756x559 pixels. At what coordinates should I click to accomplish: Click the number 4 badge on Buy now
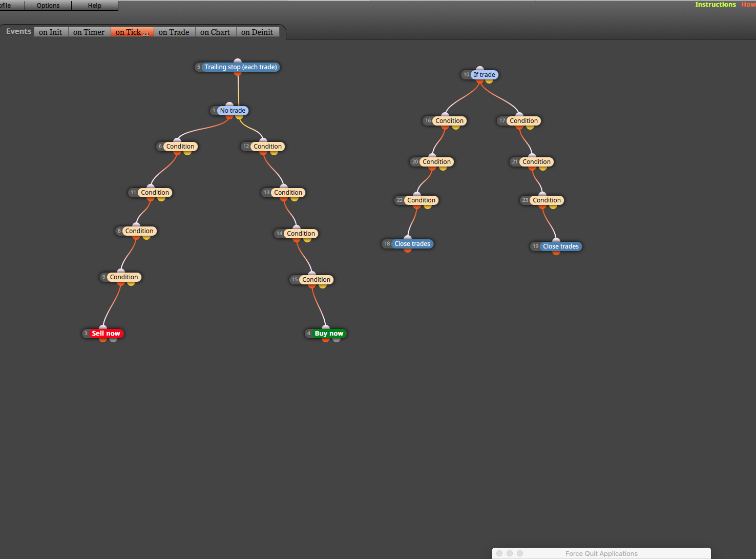coord(309,334)
